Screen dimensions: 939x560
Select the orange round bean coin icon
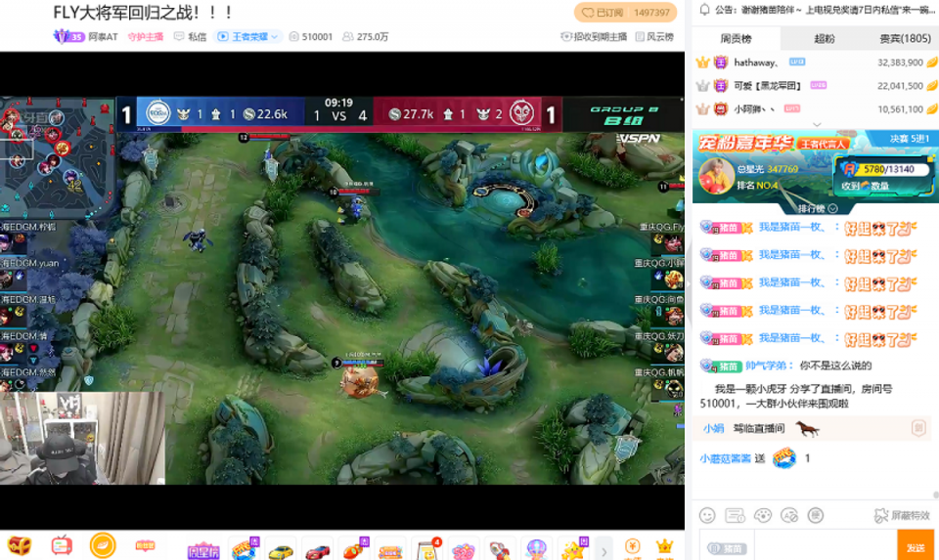[x=103, y=545]
